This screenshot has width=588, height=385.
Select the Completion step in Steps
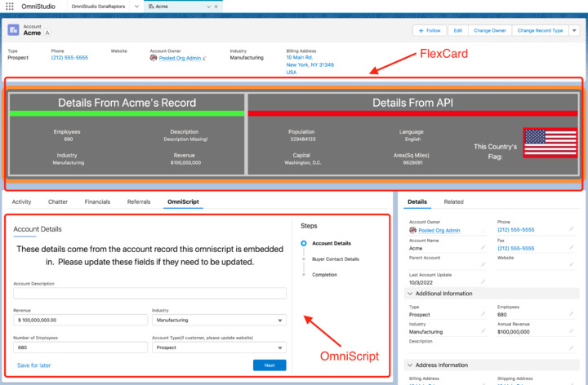(x=304, y=275)
